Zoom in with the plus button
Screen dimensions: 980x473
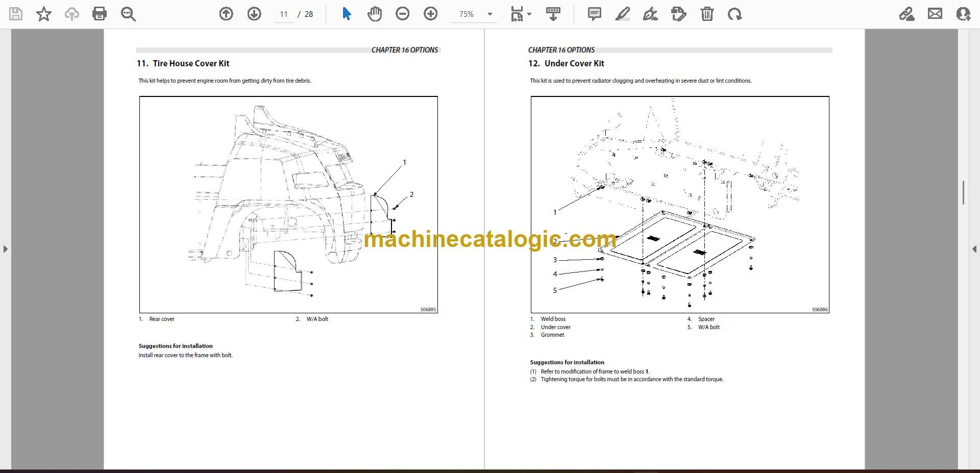(x=431, y=14)
